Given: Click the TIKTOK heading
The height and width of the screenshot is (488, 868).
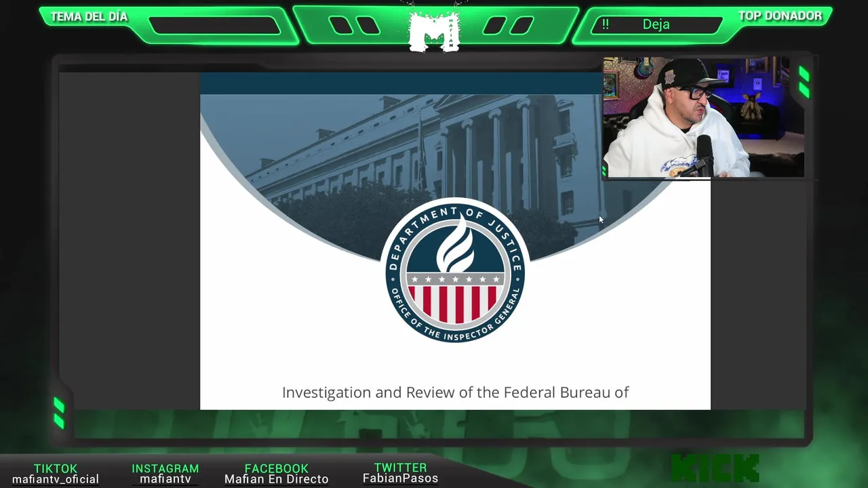Looking at the screenshot, I should tap(56, 468).
